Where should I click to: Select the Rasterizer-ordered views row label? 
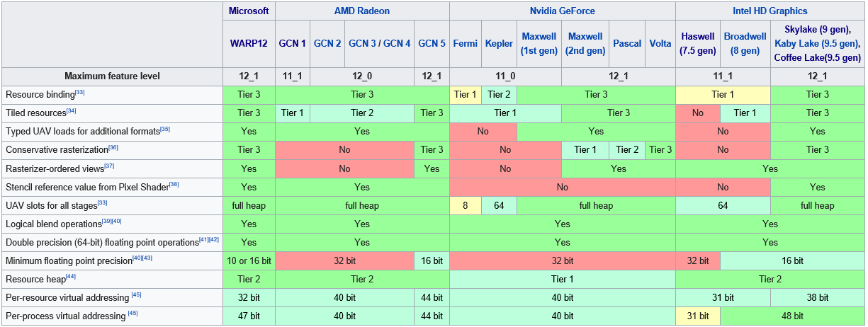coord(55,168)
